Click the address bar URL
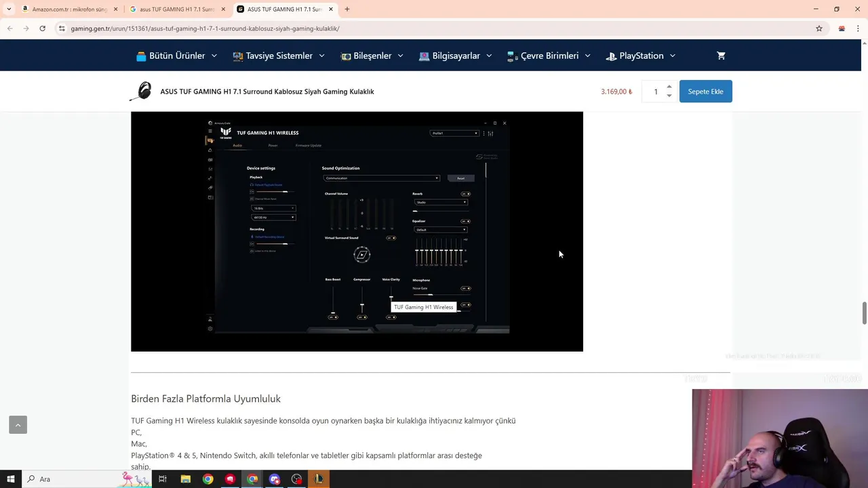The image size is (868, 488). [x=205, y=28]
